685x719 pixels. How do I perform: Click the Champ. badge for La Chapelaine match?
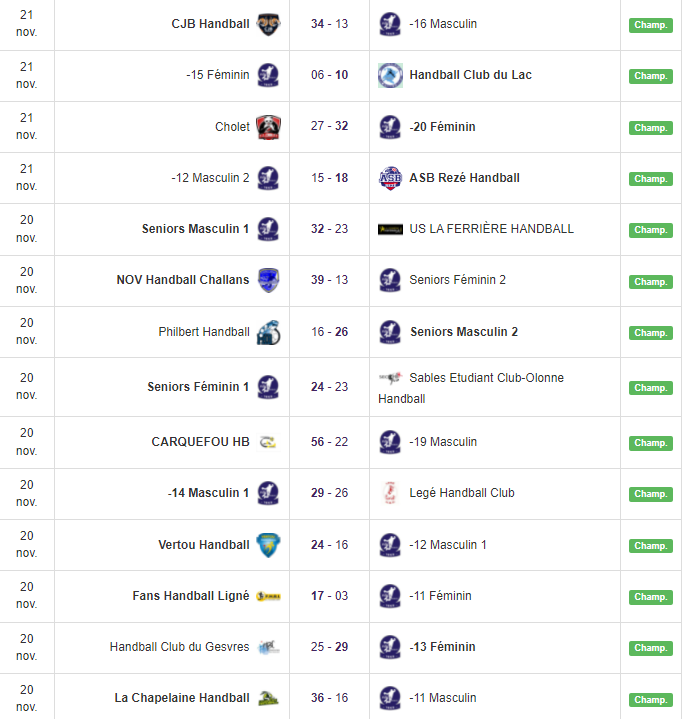(x=650, y=699)
